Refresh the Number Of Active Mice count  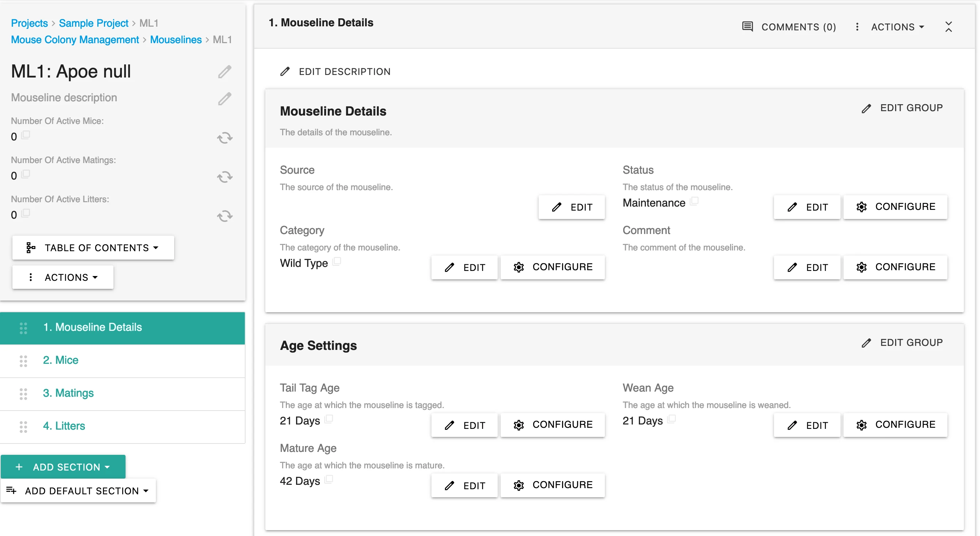(x=224, y=137)
